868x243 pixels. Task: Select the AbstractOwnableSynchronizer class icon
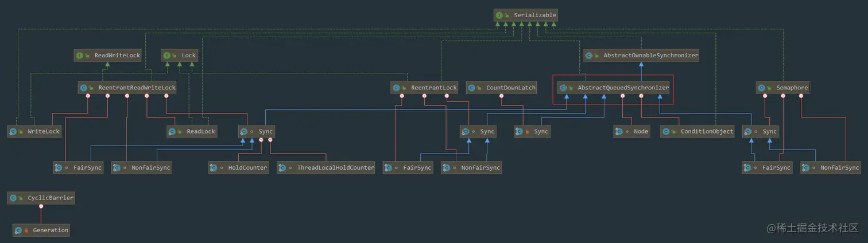pyautogui.click(x=589, y=56)
